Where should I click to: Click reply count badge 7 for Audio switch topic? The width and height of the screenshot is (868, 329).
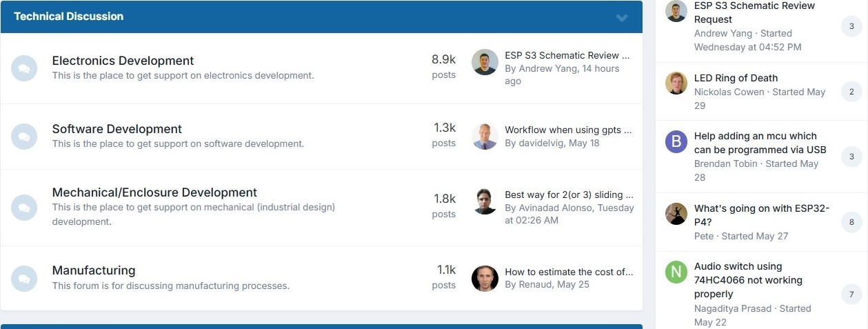coord(851,295)
